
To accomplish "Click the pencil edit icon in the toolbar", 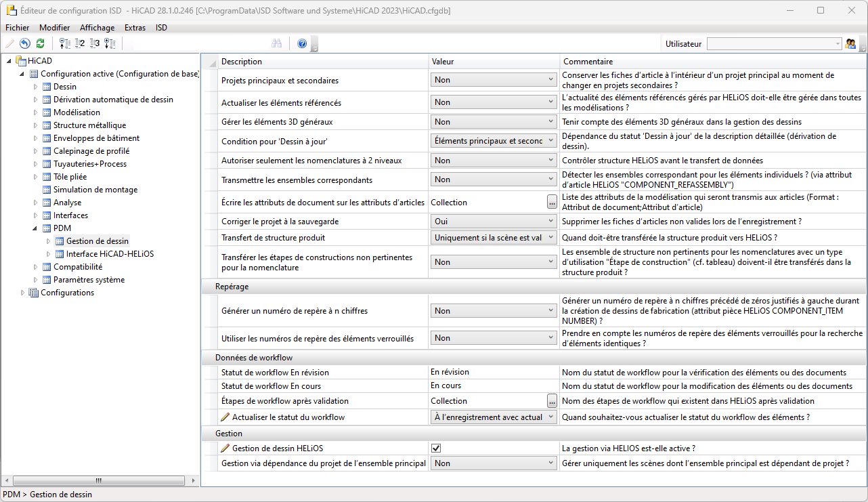I will tap(9, 43).
